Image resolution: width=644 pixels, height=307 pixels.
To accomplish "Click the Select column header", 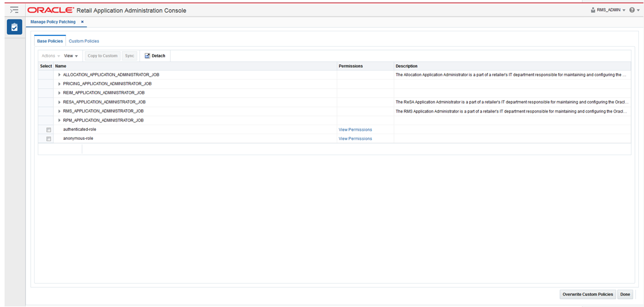I will tap(46, 66).
